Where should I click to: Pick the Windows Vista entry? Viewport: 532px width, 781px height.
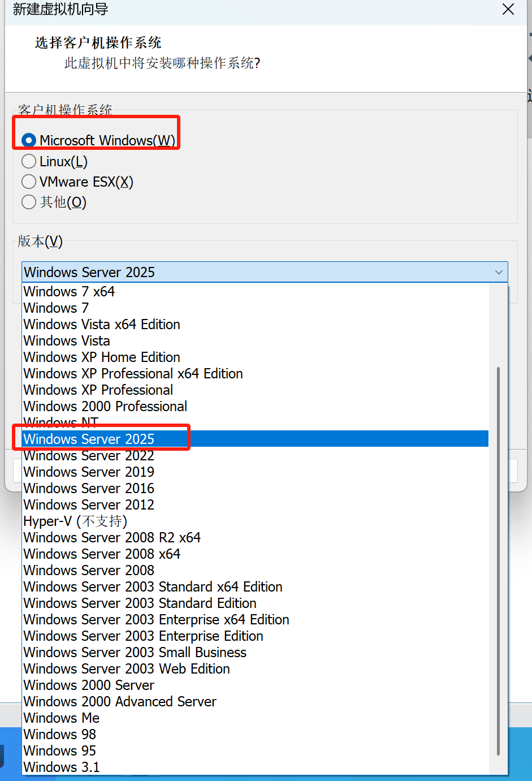pyautogui.click(x=256, y=340)
